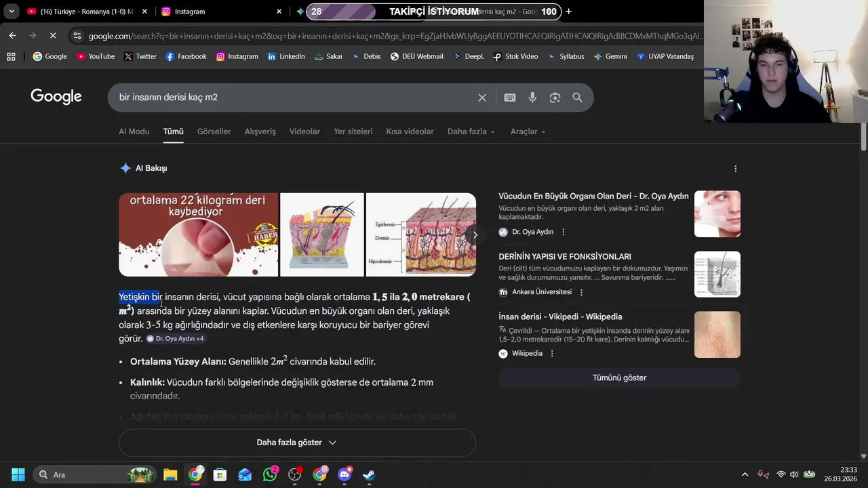Open the on-screen keyboard input tool

coord(510,98)
